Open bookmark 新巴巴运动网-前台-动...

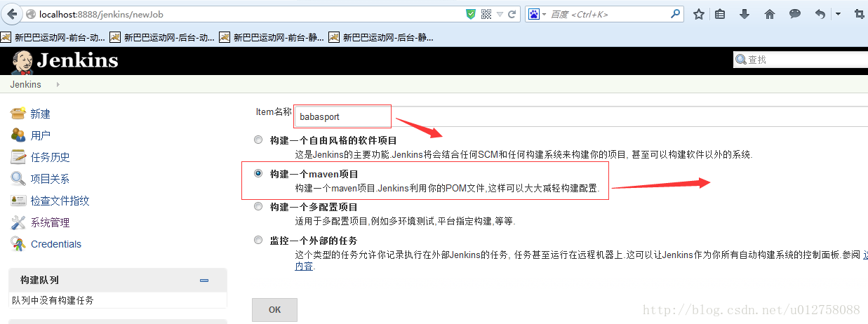54,38
